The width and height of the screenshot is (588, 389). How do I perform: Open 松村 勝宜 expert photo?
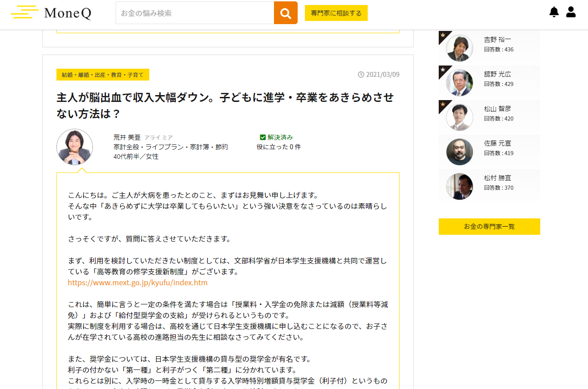tap(460, 187)
